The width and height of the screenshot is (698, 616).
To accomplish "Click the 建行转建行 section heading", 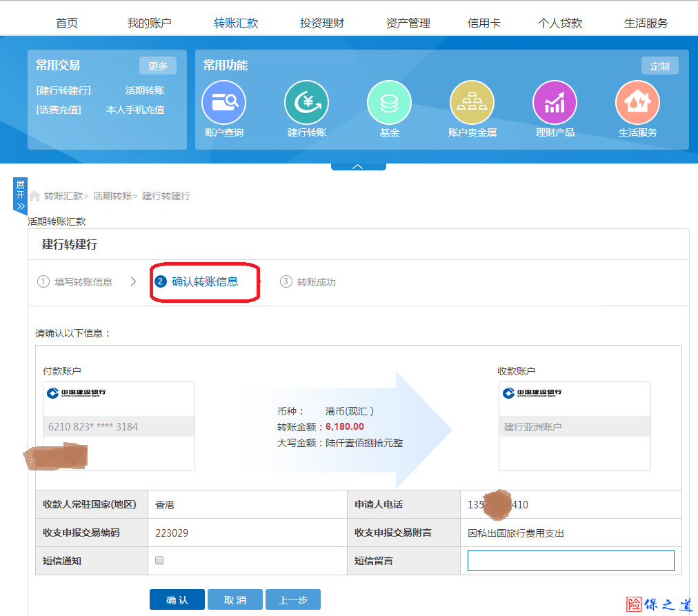I will [70, 244].
